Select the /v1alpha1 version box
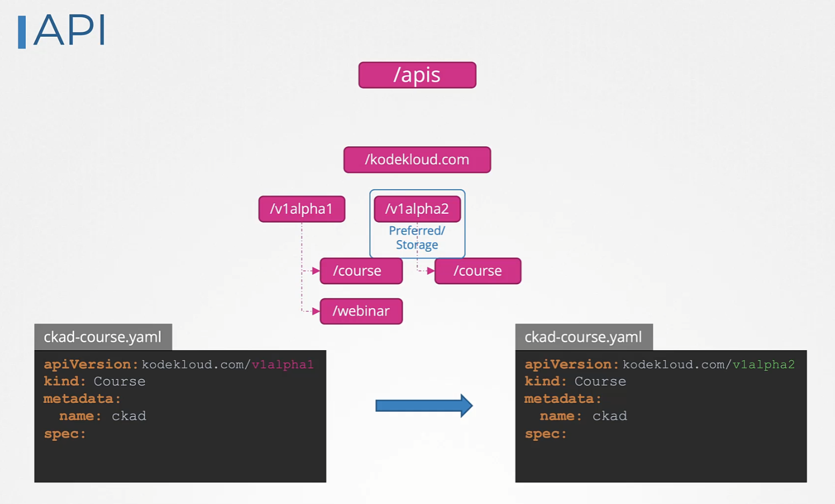835x504 pixels. point(301,209)
